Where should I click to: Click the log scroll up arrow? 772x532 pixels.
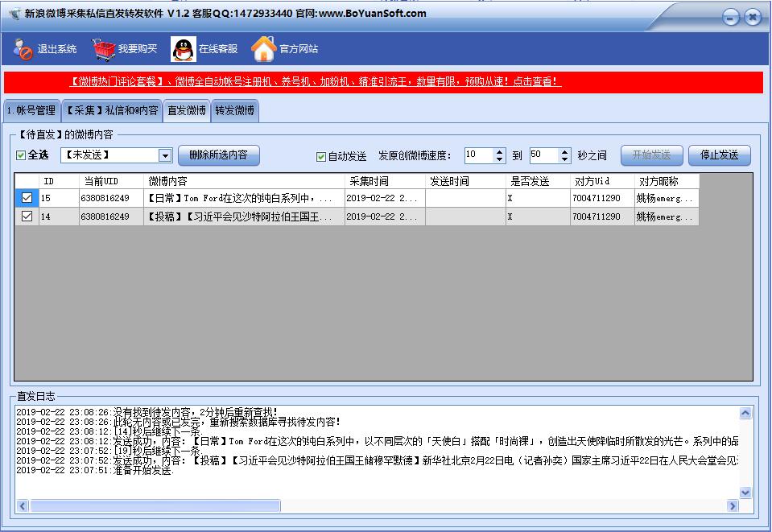pyautogui.click(x=745, y=413)
